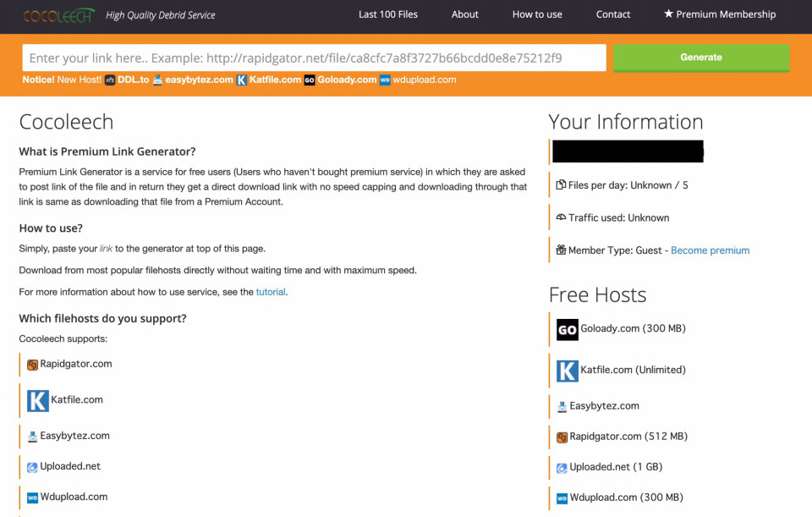812x517 pixels.
Task: Open the tutorial link
Action: click(271, 292)
